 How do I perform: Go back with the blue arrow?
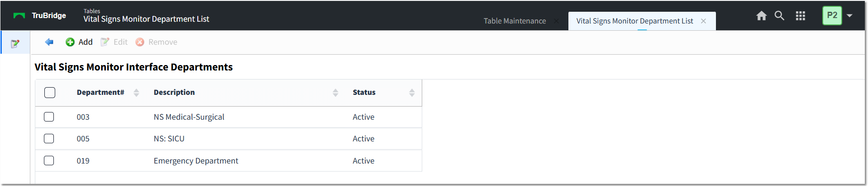49,42
